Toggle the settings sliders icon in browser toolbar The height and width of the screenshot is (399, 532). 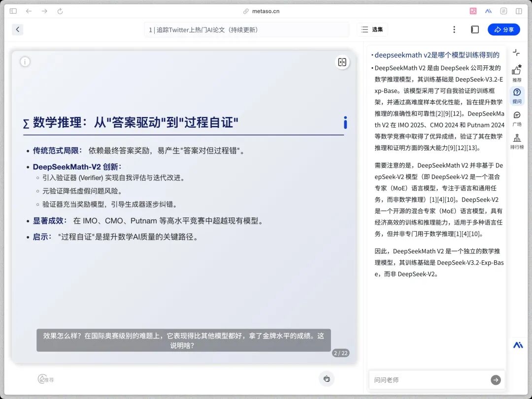503,10
